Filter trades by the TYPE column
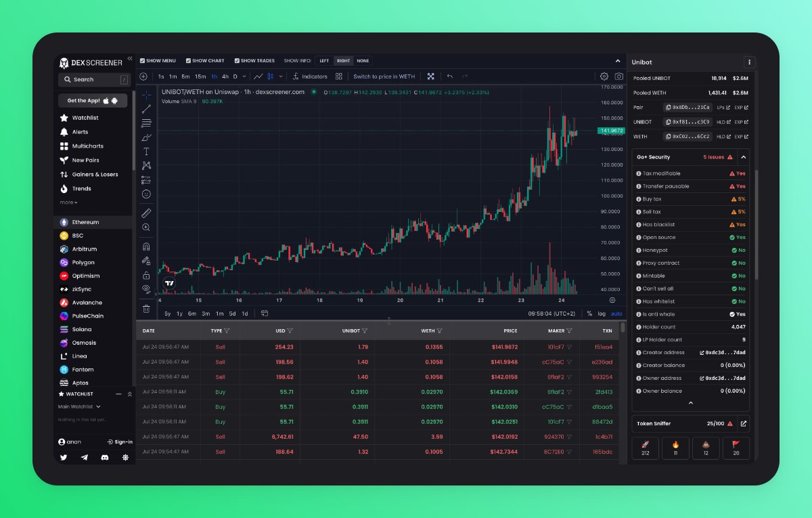Image resolution: width=812 pixels, height=518 pixels. coord(227,331)
